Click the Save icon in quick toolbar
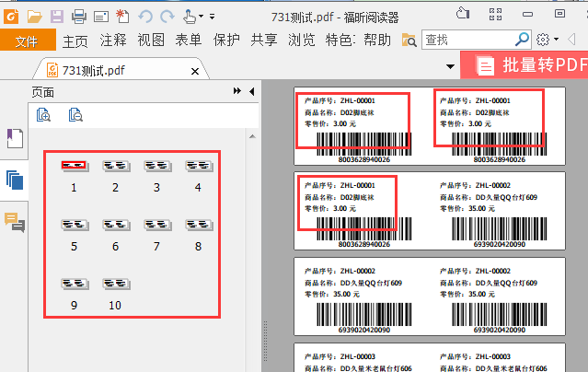The image size is (588, 372). [x=57, y=16]
